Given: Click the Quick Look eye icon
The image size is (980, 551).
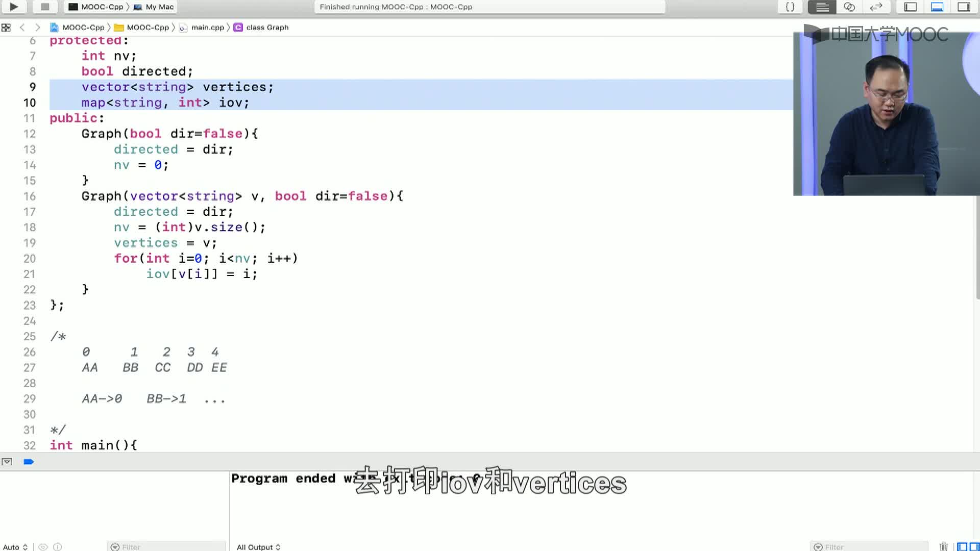Looking at the screenshot, I should point(43,547).
